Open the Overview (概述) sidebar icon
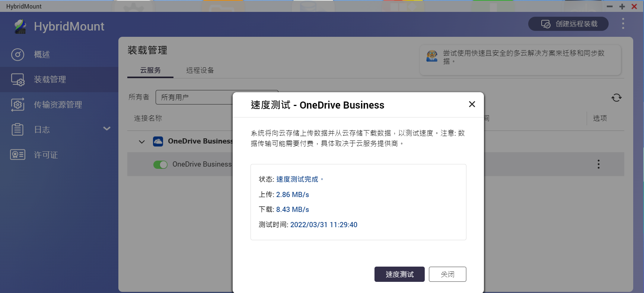 [x=17, y=55]
